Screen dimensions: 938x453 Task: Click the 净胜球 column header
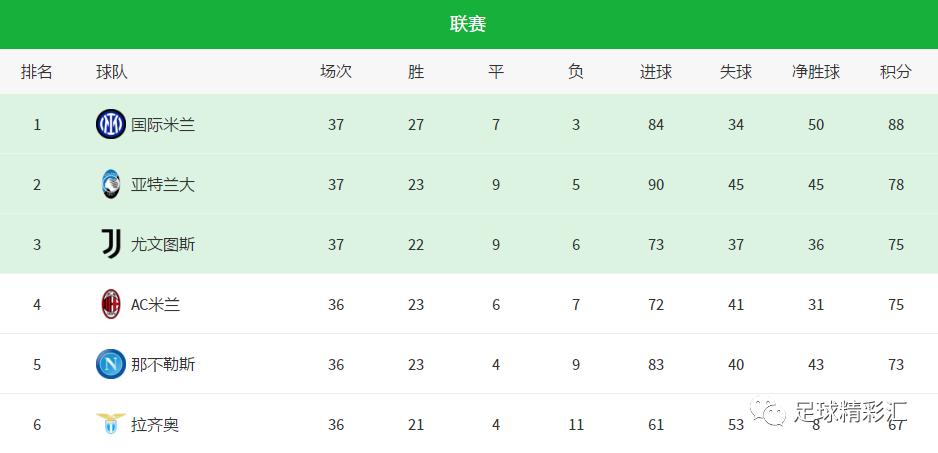(816, 72)
